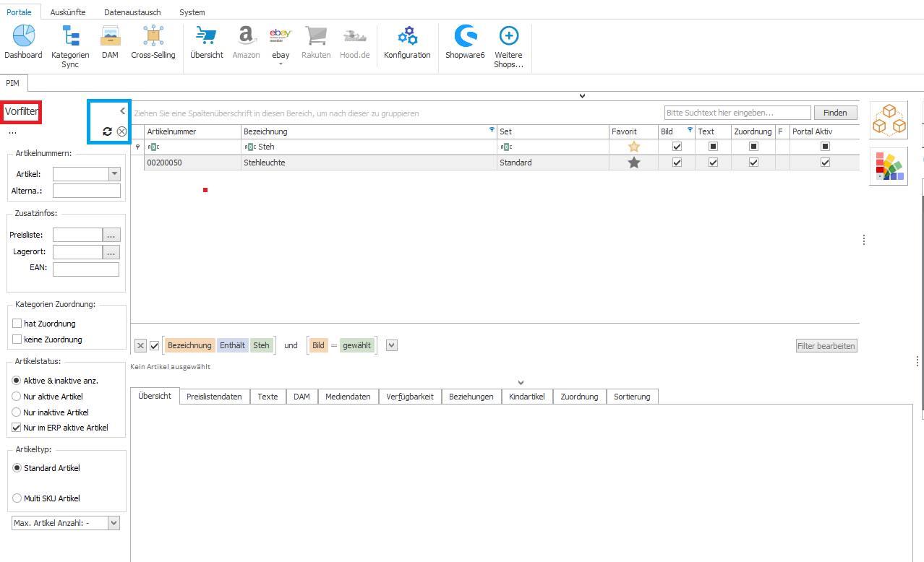The width and height of the screenshot is (924, 562).
Task: Switch to the Datenaustausch ribbon tab
Action: [132, 12]
